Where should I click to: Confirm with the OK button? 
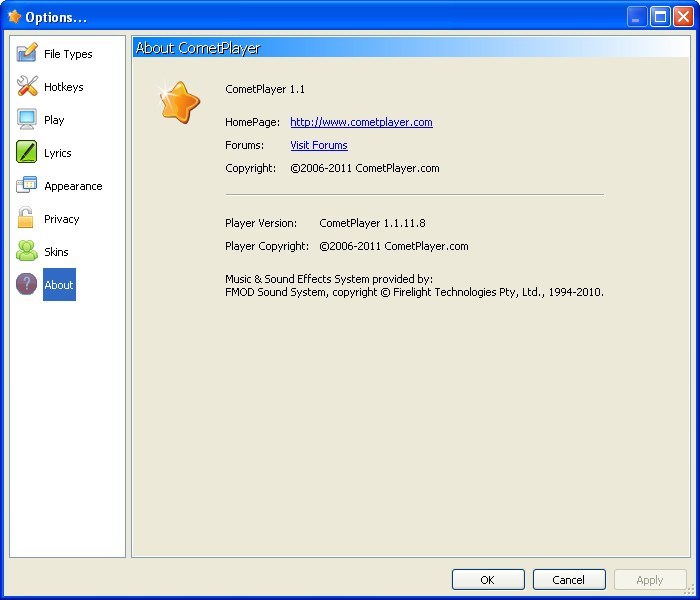pyautogui.click(x=488, y=579)
